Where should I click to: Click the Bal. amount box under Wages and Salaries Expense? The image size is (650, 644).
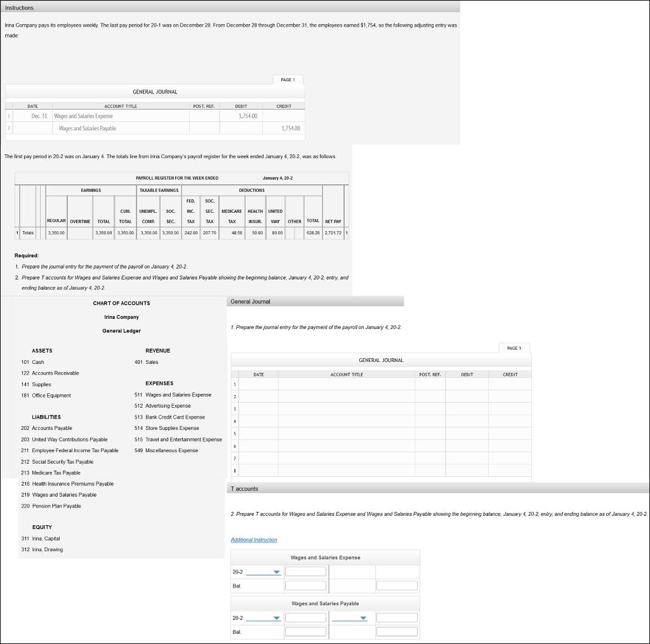305,586
